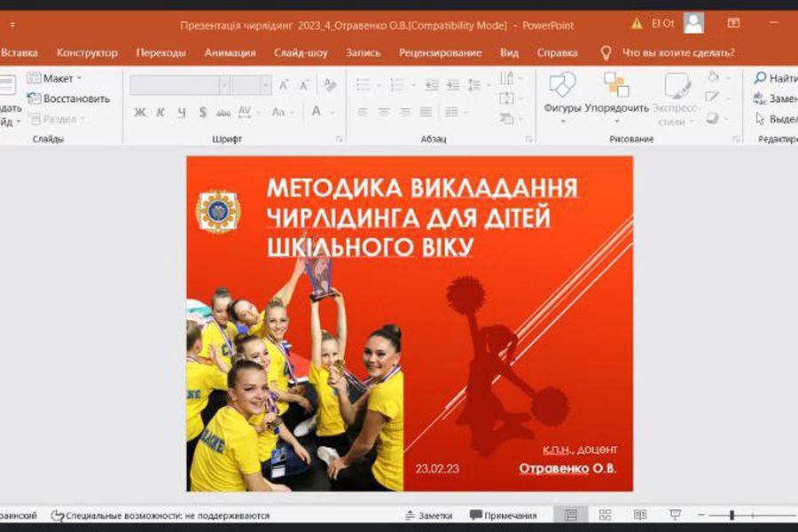Viewport: 798px width, 532px height.
Task: Start slideshow from status bar icon
Action: [x=675, y=515]
